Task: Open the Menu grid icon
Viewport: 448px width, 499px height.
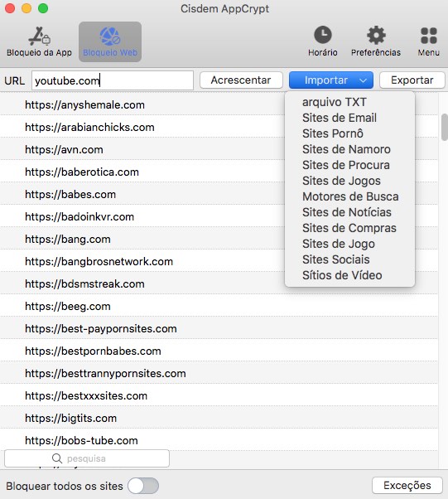Action: coord(429,36)
